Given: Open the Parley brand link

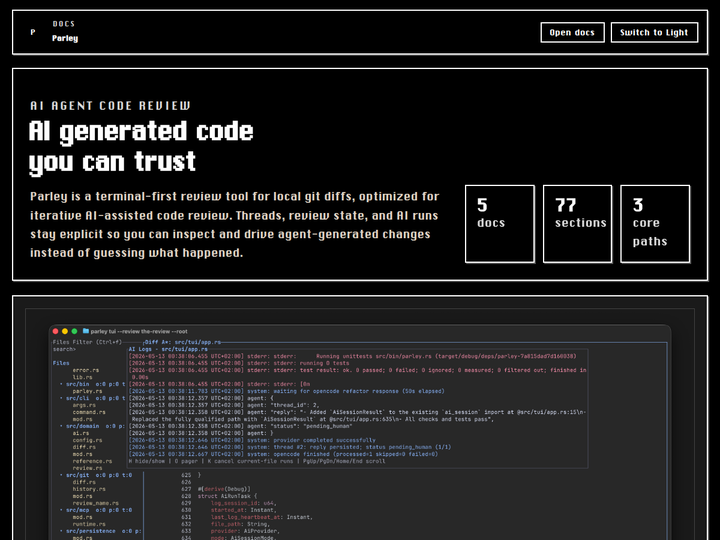Looking at the screenshot, I should 65,38.
